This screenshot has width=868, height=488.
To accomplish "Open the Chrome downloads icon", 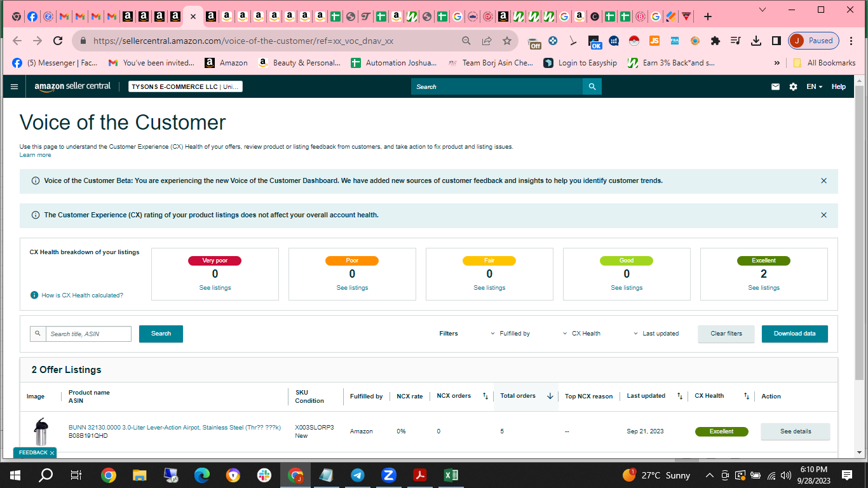I will 756,41.
